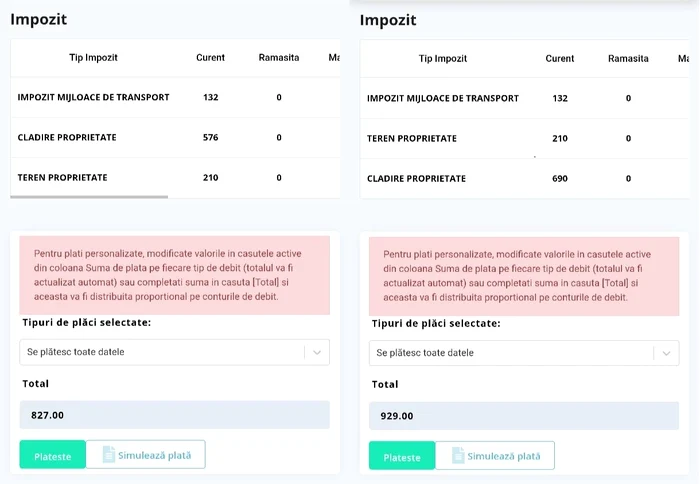This screenshot has width=700, height=484.
Task: Focus the Total field showing 827.00
Action: 174,415
